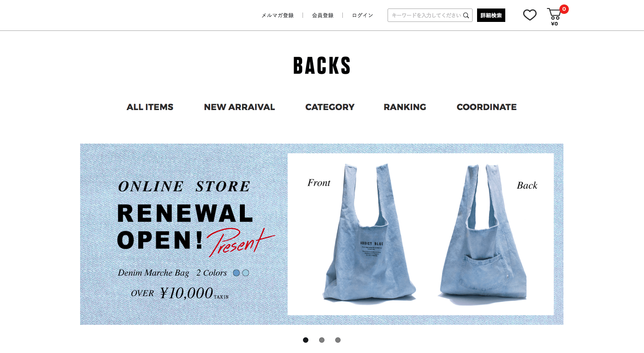This screenshot has height=353, width=644.
Task: Switch to the third carousel slide dot
Action: [x=338, y=340]
